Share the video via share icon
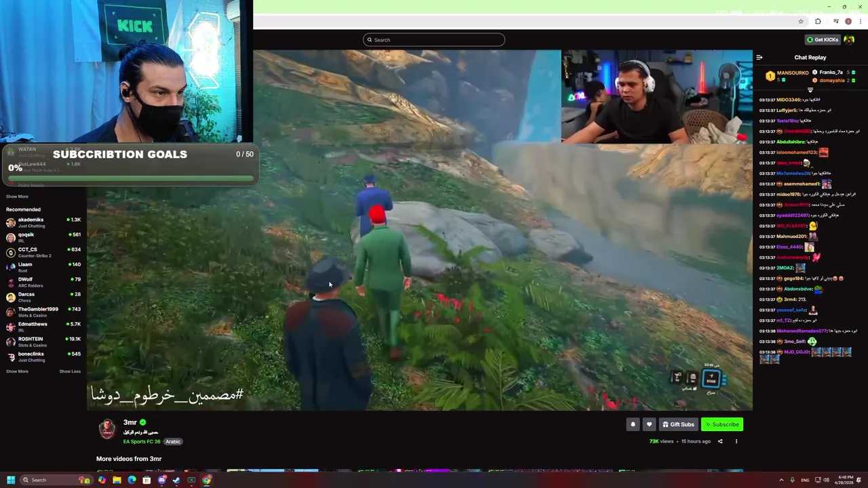Viewport: 868px width, 488px height. coord(720,441)
